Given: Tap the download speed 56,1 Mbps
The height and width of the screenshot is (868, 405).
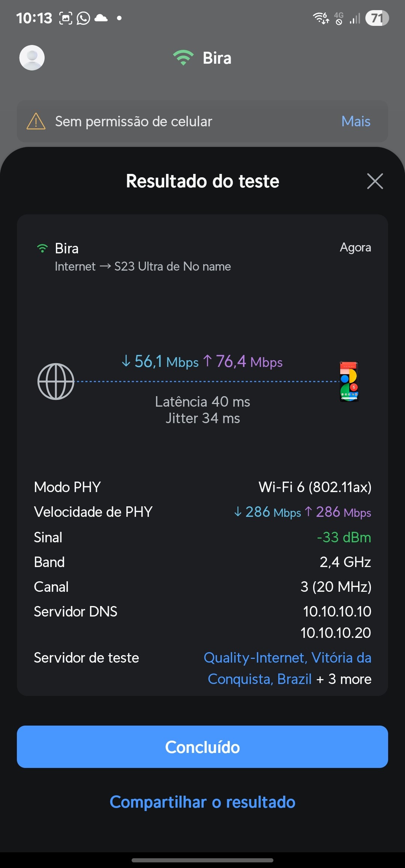Looking at the screenshot, I should pos(160,362).
